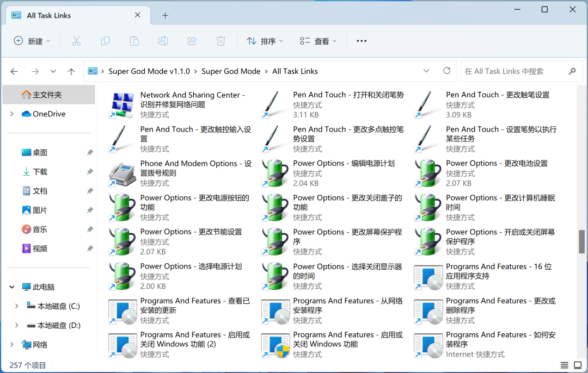Select Programs And Features 更改或删除程序 icon
This screenshot has width=588, height=373.
point(427,311)
